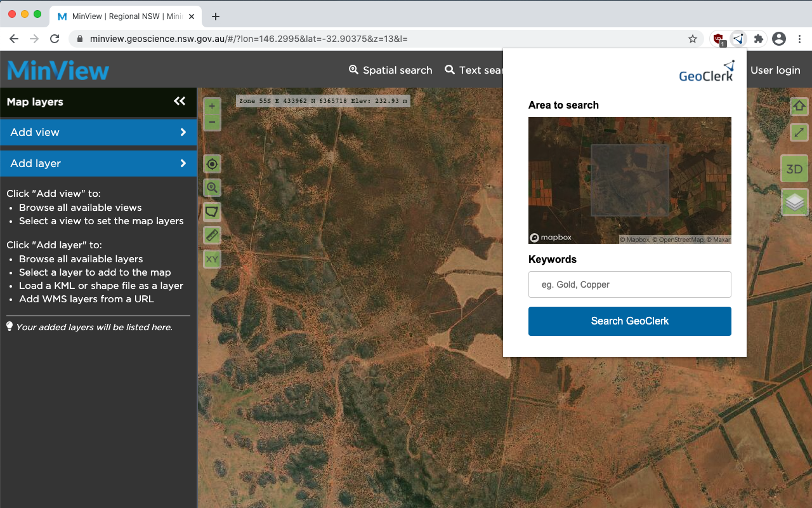
Task: Zoom in with the plus button
Action: click(212, 105)
